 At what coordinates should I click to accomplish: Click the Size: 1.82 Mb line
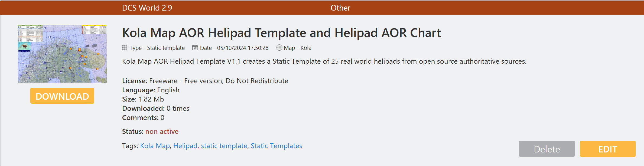(143, 99)
